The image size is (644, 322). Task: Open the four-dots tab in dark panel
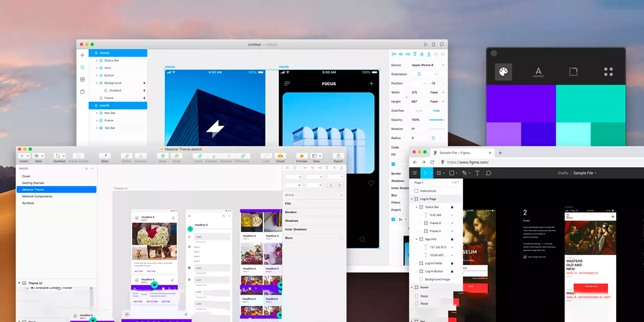[x=608, y=71]
